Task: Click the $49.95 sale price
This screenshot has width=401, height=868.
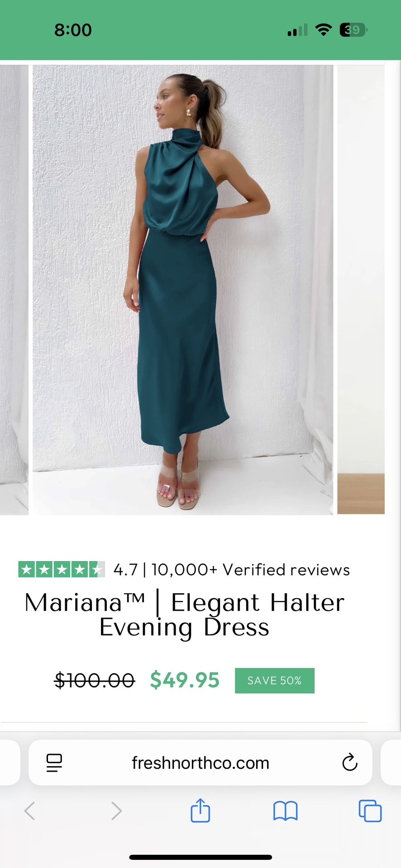Action: (x=185, y=680)
